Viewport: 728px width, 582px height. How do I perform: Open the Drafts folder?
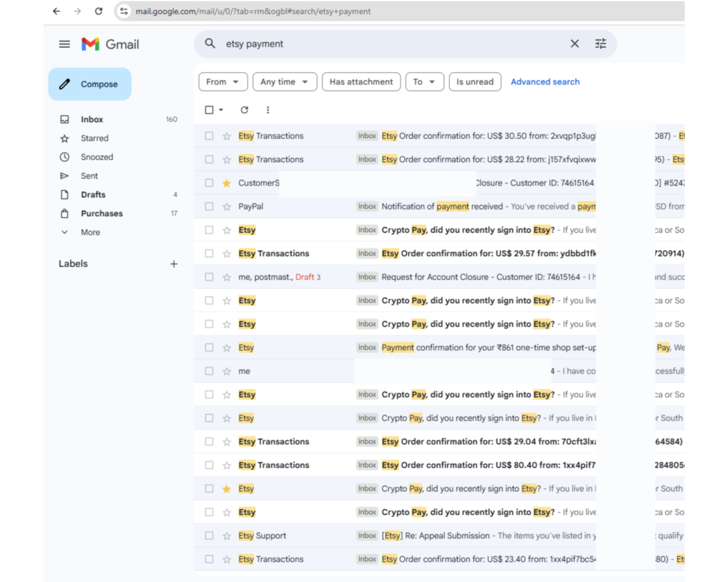pyautogui.click(x=93, y=195)
